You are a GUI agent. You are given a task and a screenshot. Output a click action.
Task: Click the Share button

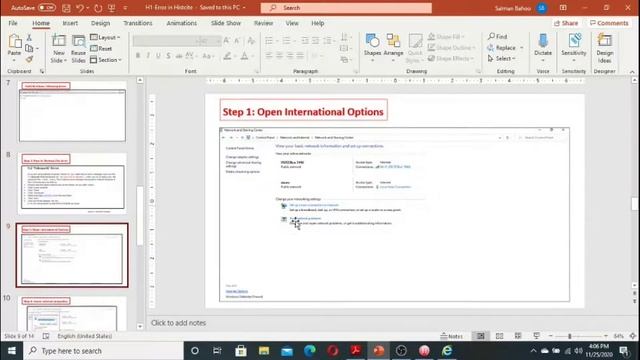point(566,23)
